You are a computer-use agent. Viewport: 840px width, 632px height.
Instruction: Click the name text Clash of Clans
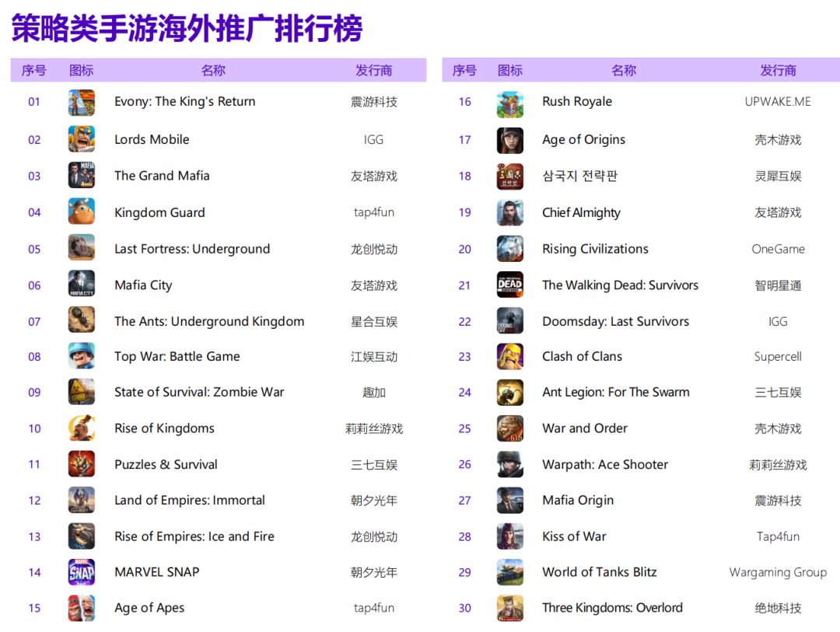coord(583,356)
